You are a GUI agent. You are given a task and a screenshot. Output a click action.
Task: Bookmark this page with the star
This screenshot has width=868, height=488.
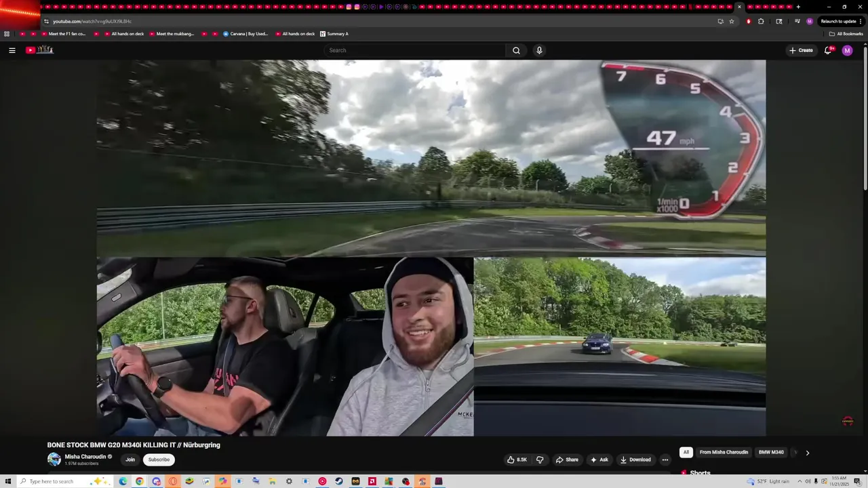[732, 21]
